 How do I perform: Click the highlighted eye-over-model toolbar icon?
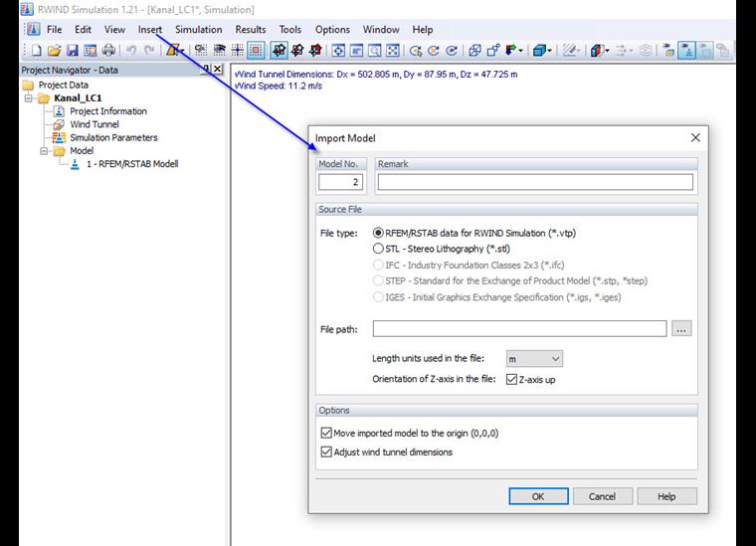click(686, 50)
